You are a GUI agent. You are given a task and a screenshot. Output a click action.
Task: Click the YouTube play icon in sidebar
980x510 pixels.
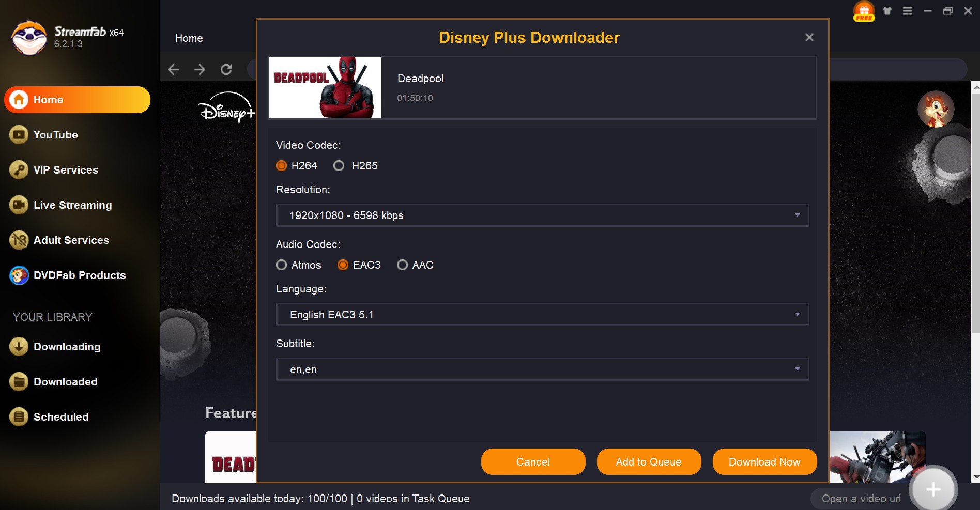(19, 135)
